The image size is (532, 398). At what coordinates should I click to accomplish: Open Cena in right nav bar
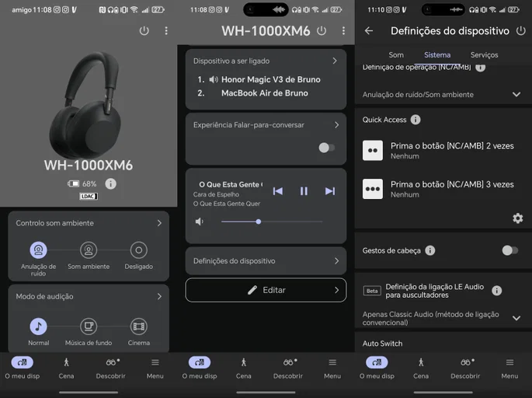point(421,368)
